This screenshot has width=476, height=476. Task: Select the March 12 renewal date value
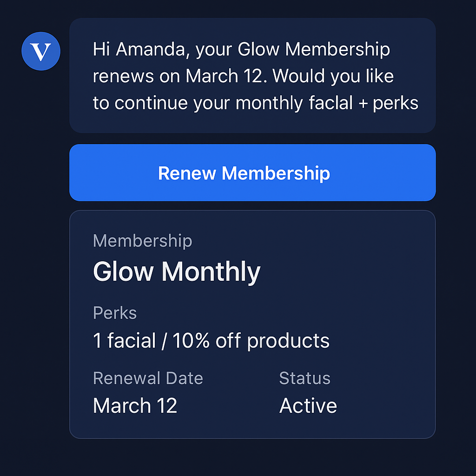point(135,405)
